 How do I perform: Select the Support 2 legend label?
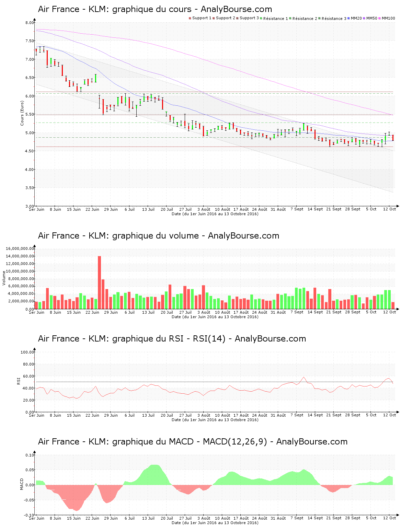(x=226, y=18)
